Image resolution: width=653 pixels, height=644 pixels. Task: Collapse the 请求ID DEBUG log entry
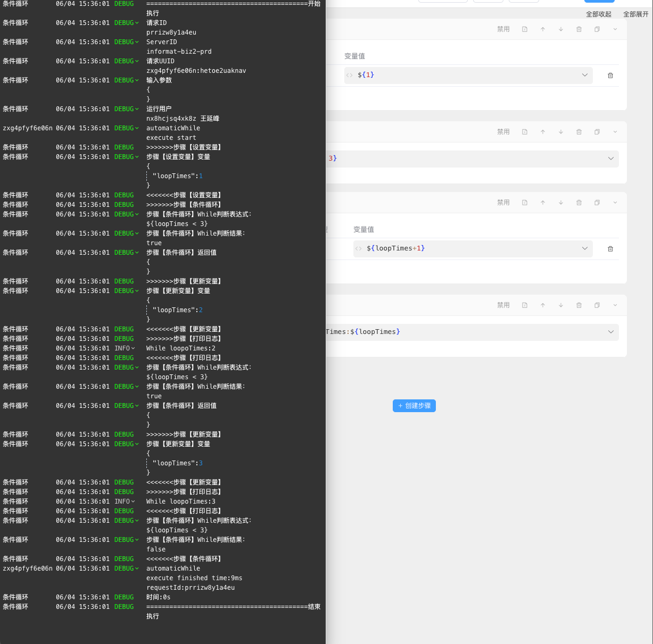click(137, 23)
